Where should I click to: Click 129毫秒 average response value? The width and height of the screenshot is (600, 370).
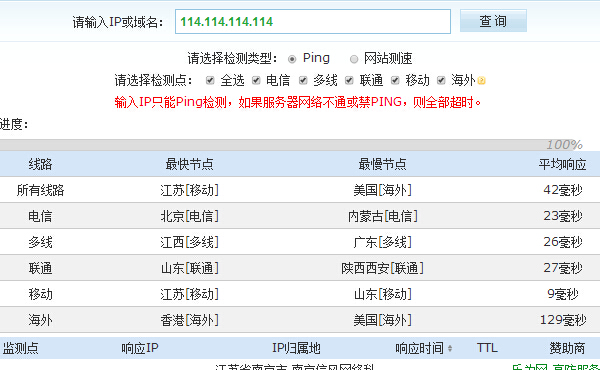click(x=563, y=320)
